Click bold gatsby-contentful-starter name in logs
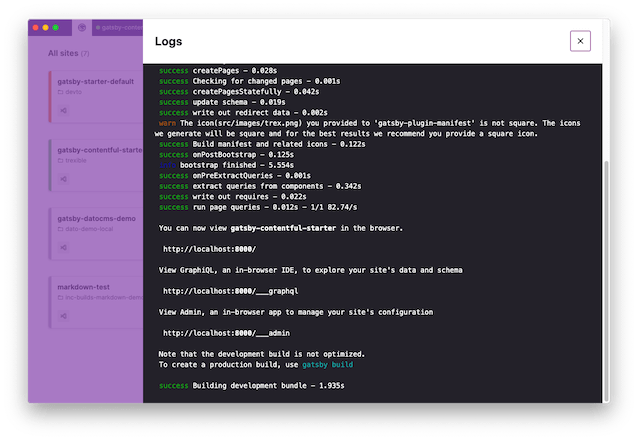Image resolution: width=638 pixels, height=440 pixels. (x=283, y=228)
